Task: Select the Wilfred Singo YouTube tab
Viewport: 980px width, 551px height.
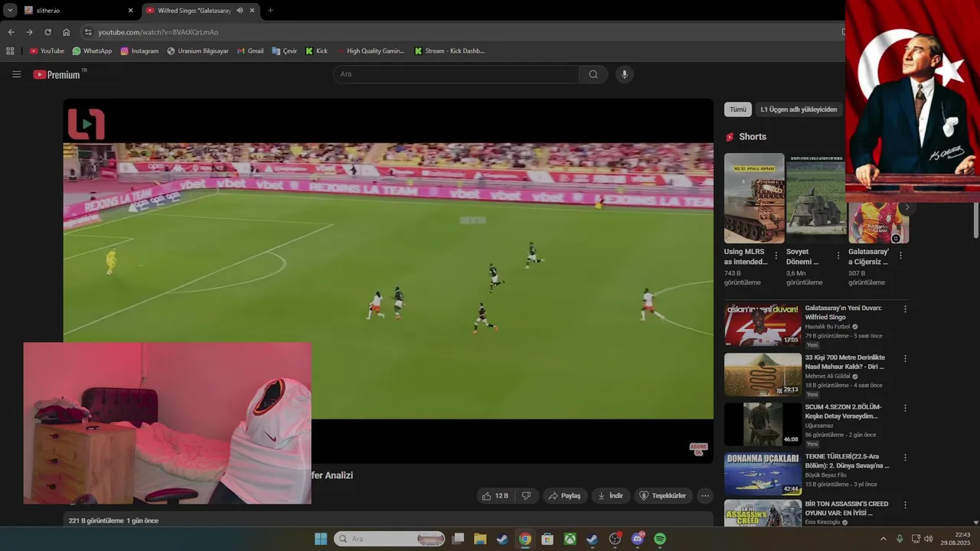Action: (201, 10)
